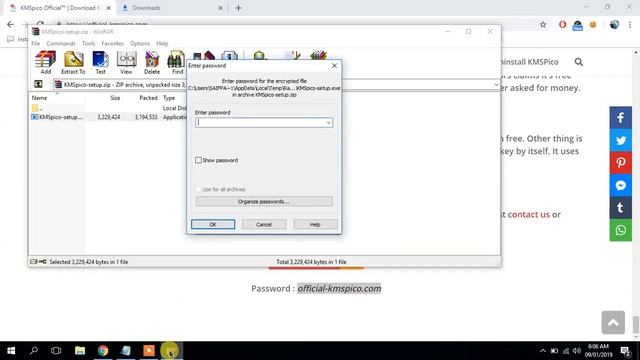The width and height of the screenshot is (640, 360).
Task: Open the Options menu in WinRAR
Action: tap(140, 43)
